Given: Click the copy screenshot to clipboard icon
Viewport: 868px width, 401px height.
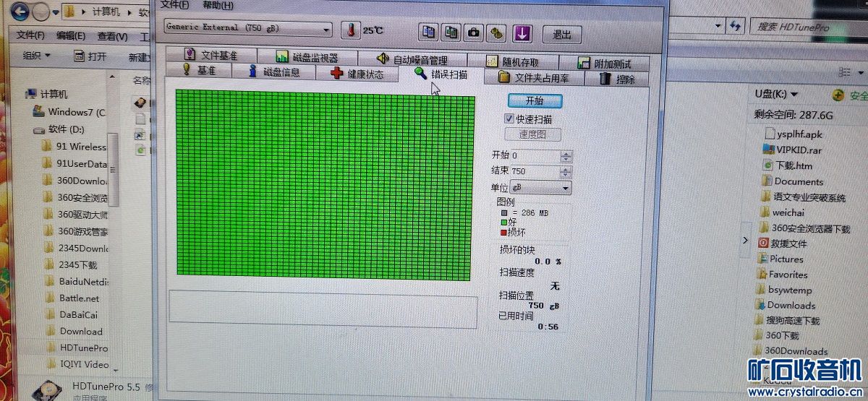Looking at the screenshot, I should (x=451, y=33).
